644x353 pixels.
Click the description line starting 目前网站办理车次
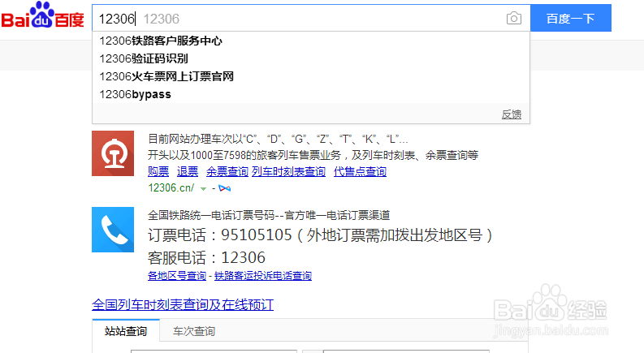click(x=278, y=139)
